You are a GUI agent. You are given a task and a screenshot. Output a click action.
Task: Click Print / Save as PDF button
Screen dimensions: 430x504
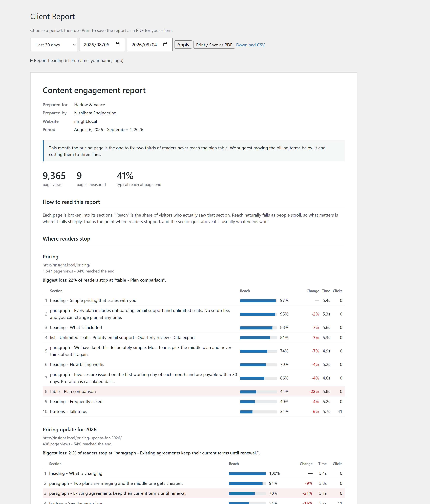click(214, 45)
